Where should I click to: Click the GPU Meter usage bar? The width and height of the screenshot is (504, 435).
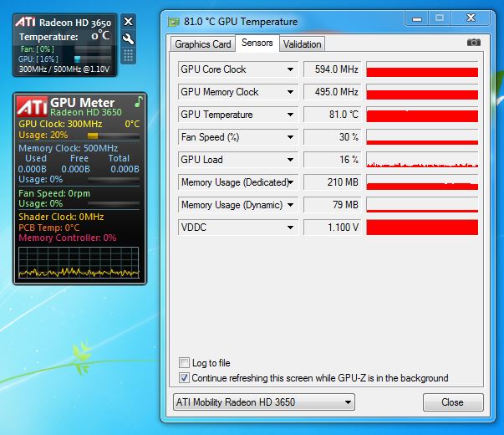click(x=114, y=136)
